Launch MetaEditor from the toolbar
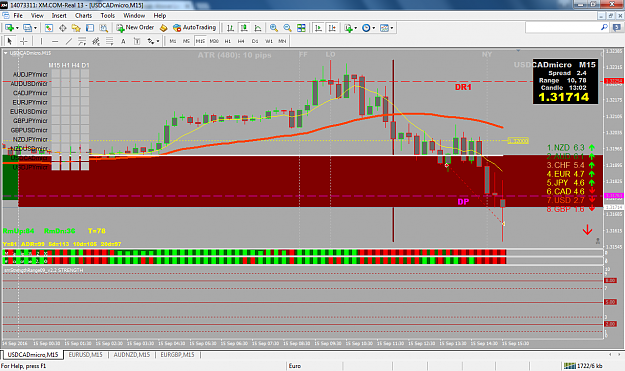625x371 pixels. point(163,28)
